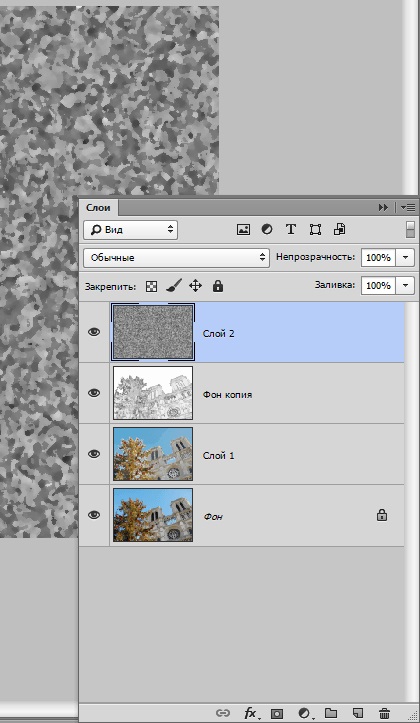This screenshot has width=420, height=723.
Task: Hide the Слой 2 layer
Action: click(94, 332)
